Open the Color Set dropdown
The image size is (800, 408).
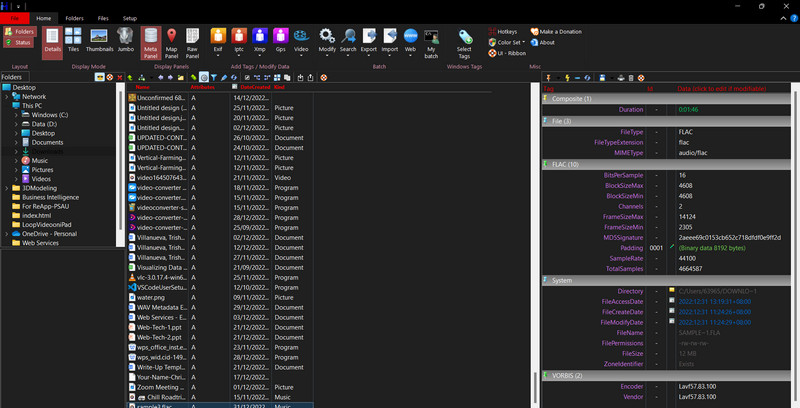click(509, 42)
